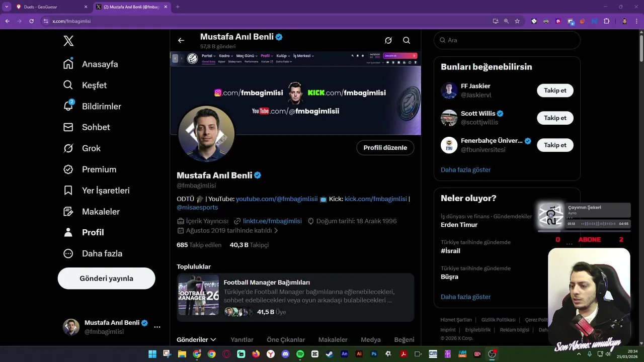The image size is (644, 362).
Task: Click the Ara search field
Action: point(507,40)
